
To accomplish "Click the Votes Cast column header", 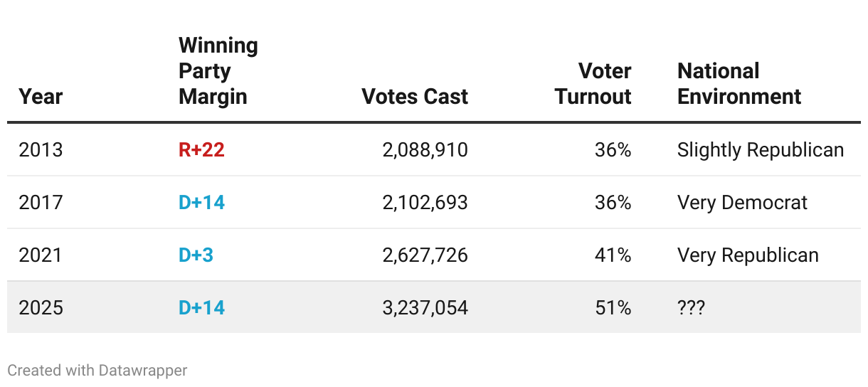I will pyautogui.click(x=415, y=97).
